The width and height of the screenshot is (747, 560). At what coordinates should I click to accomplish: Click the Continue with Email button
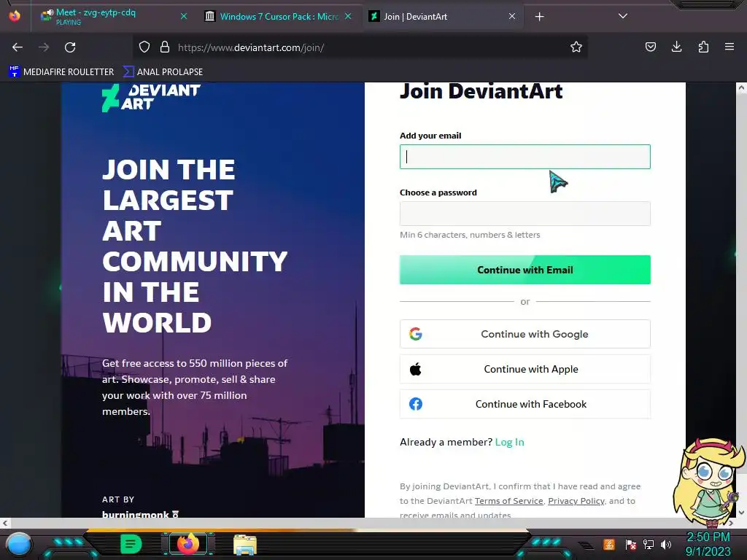click(x=525, y=270)
